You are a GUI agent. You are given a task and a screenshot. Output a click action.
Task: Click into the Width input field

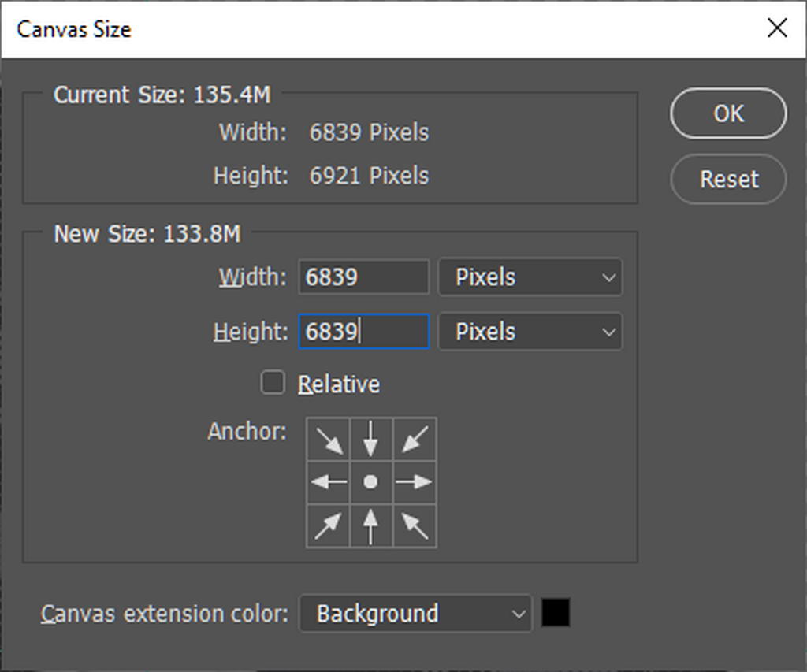coord(363,277)
